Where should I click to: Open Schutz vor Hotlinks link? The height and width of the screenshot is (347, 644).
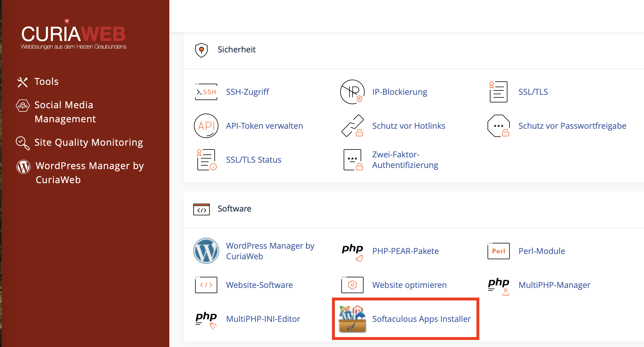[409, 126]
